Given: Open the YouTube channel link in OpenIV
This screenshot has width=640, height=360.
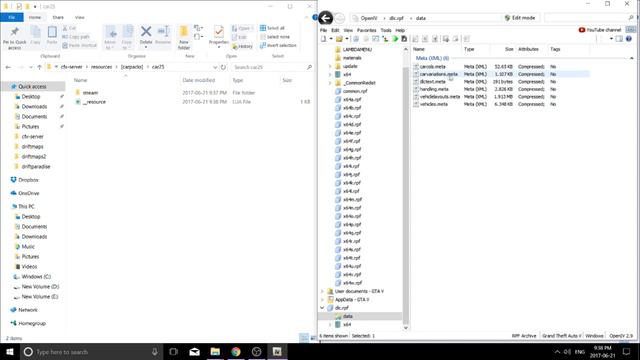Looking at the screenshot, I should (x=600, y=30).
